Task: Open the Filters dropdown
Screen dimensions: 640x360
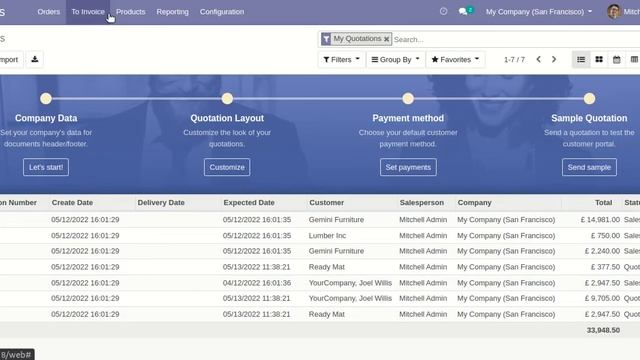Action: 341,60
